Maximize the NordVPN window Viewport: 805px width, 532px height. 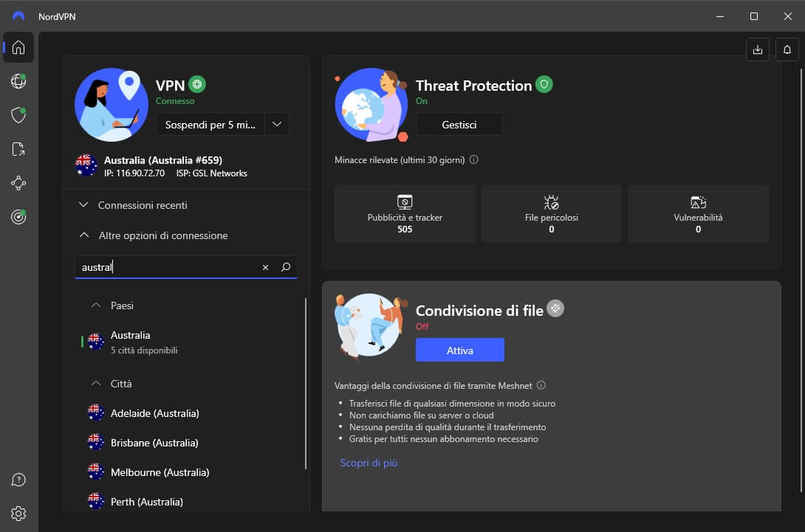[x=753, y=16]
